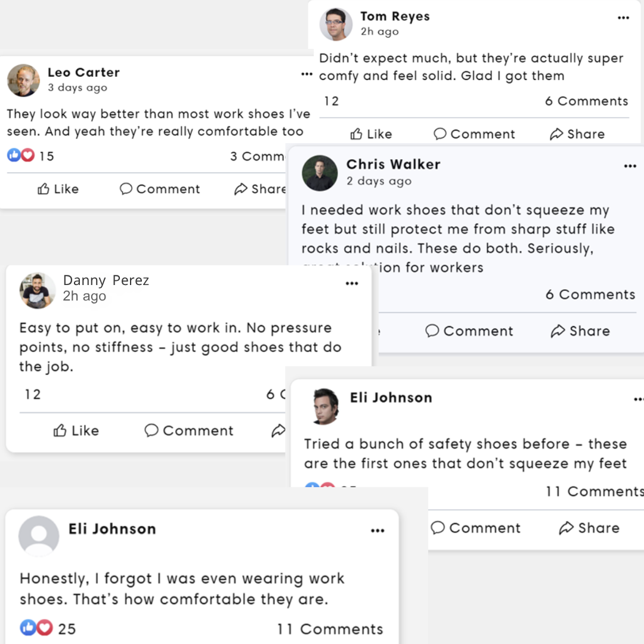Comment on Leo Carter's post
Image resolution: width=644 pixels, height=644 pixels.
tap(159, 189)
